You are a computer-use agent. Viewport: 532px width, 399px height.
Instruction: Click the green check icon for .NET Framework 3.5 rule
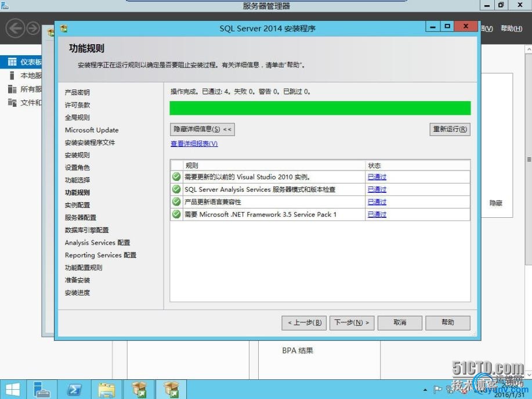click(176, 214)
